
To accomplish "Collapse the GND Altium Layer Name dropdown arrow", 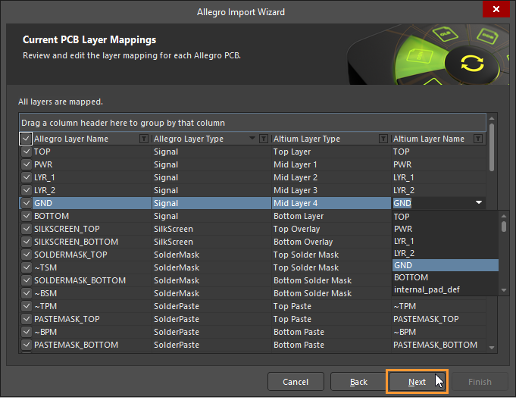I will (x=479, y=203).
